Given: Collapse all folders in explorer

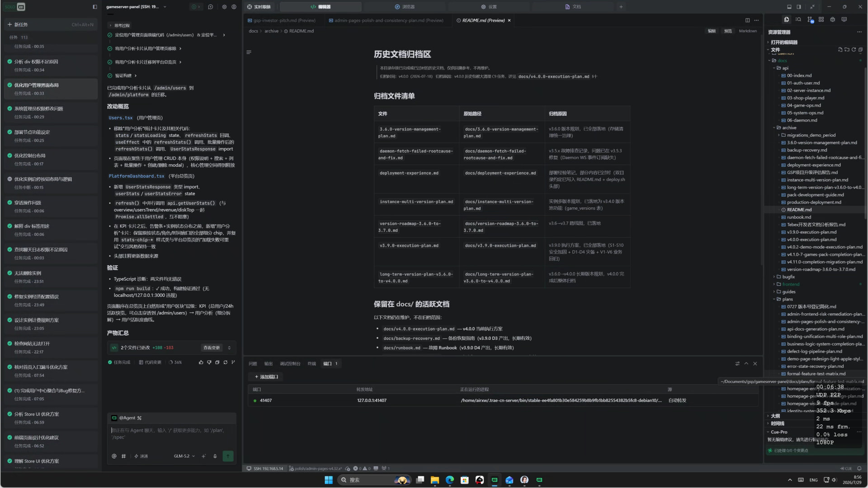Looking at the screenshot, I should (x=860, y=50).
